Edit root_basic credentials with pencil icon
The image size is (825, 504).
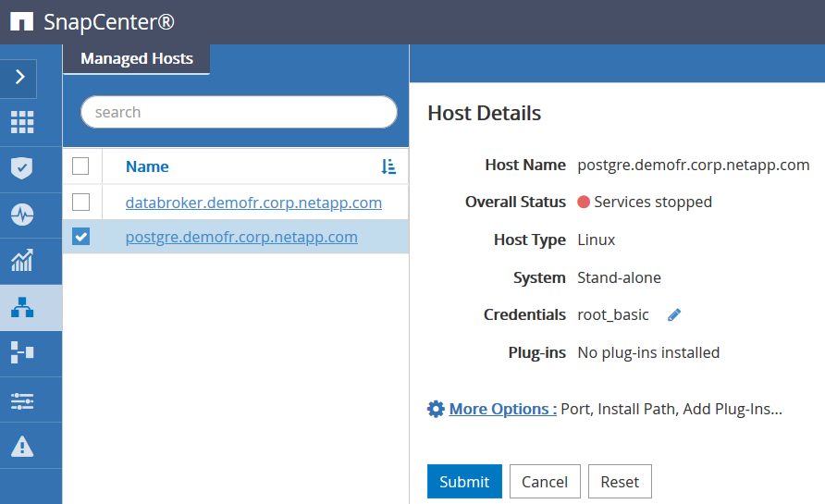pos(674,315)
